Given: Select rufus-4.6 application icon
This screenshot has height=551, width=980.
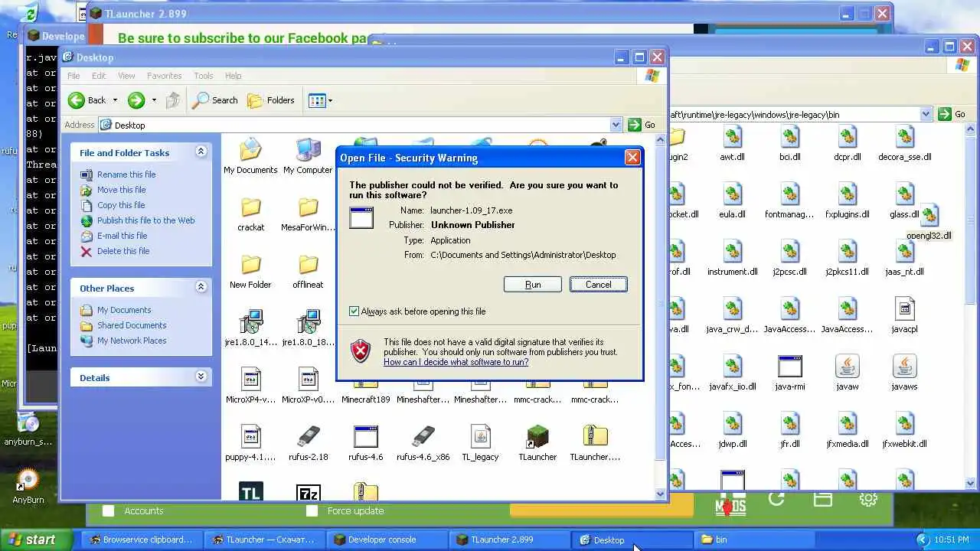Looking at the screenshot, I should (x=365, y=437).
